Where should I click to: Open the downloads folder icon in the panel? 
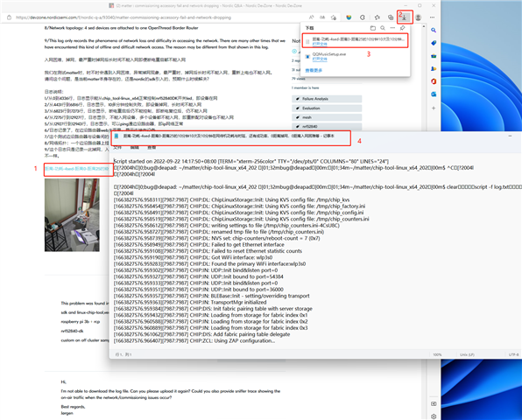pyautogui.click(x=373, y=28)
